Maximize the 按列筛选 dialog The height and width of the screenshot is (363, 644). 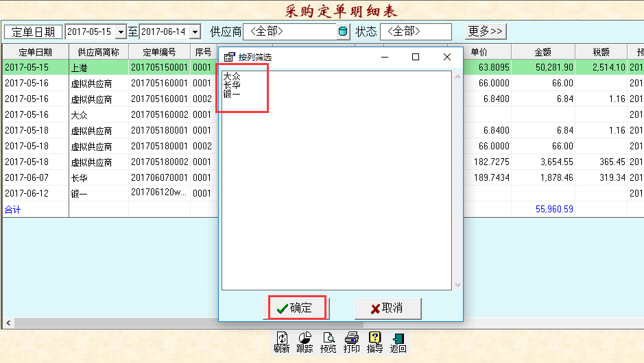pyautogui.click(x=416, y=57)
